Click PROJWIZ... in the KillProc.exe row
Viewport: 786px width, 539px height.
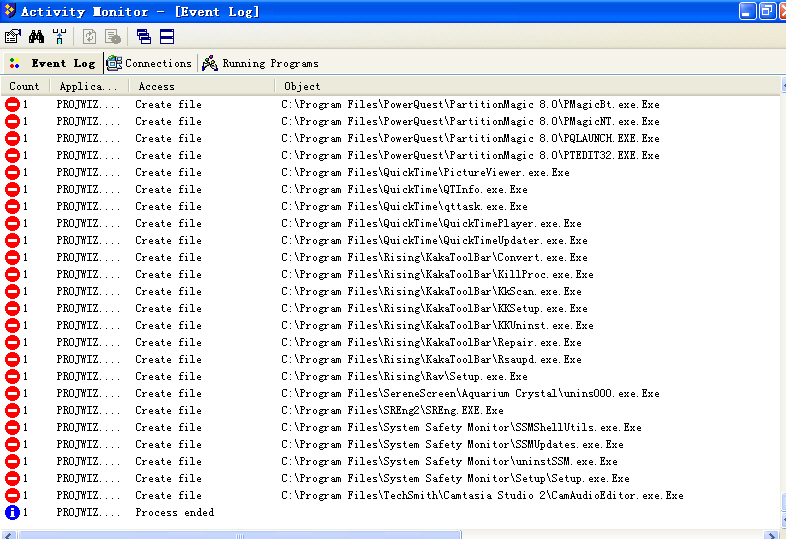(x=88, y=275)
